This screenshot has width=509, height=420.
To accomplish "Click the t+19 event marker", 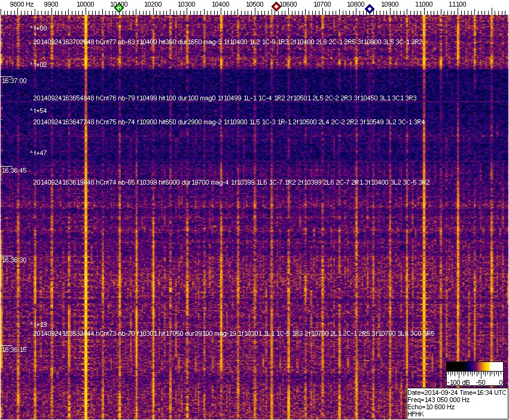I will click(39, 324).
